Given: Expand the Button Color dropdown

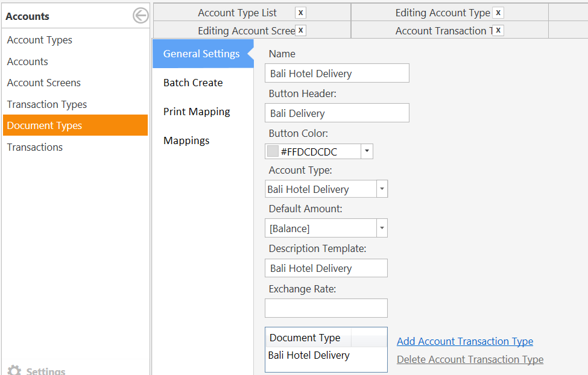Looking at the screenshot, I should tap(367, 151).
